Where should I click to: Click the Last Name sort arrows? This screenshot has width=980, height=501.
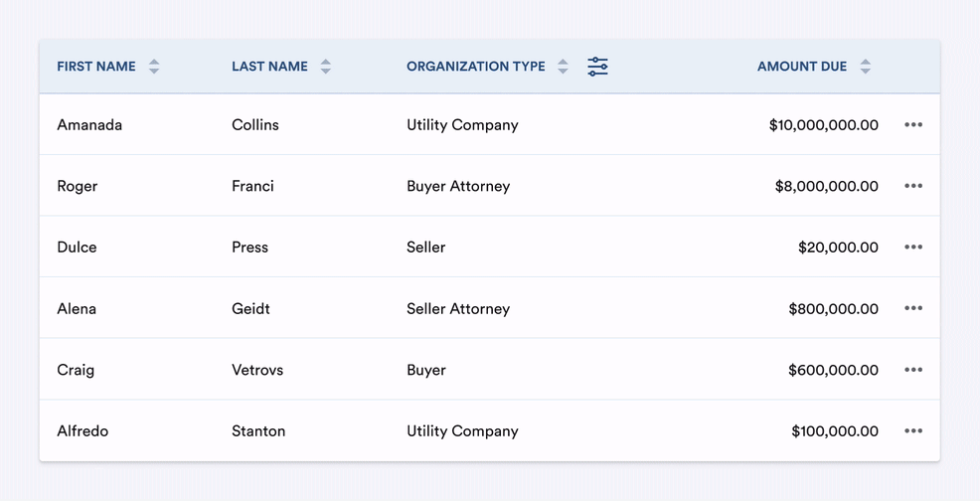326,67
